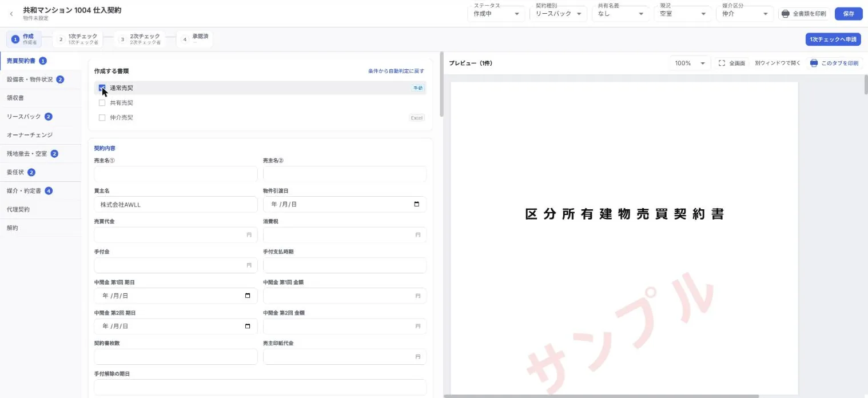The height and width of the screenshot is (398, 868).
Task: Select the 委任状 sidebar tab
Action: [x=41, y=172]
